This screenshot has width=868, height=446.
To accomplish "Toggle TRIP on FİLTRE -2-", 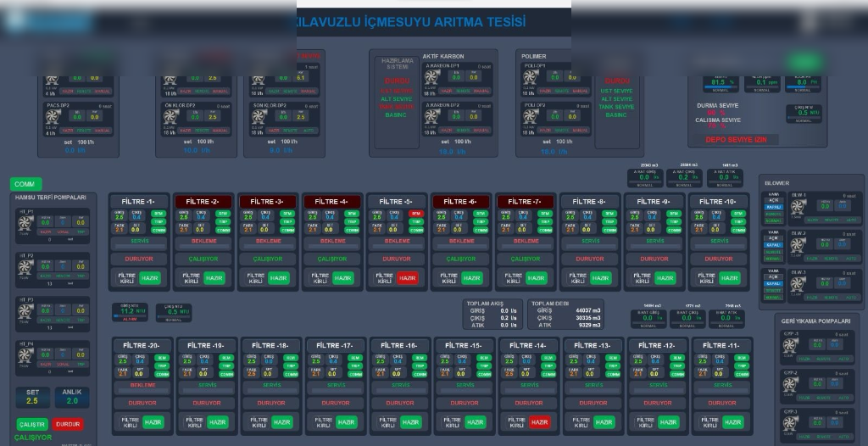I will [223, 221].
